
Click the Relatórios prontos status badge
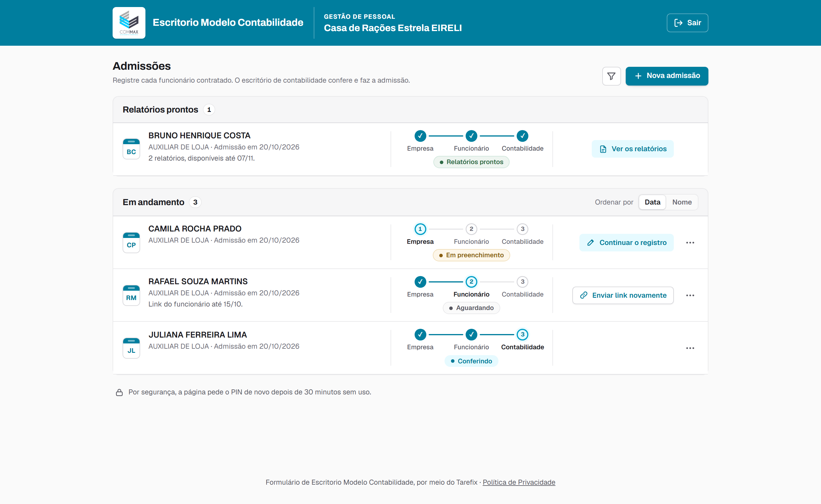point(471,162)
